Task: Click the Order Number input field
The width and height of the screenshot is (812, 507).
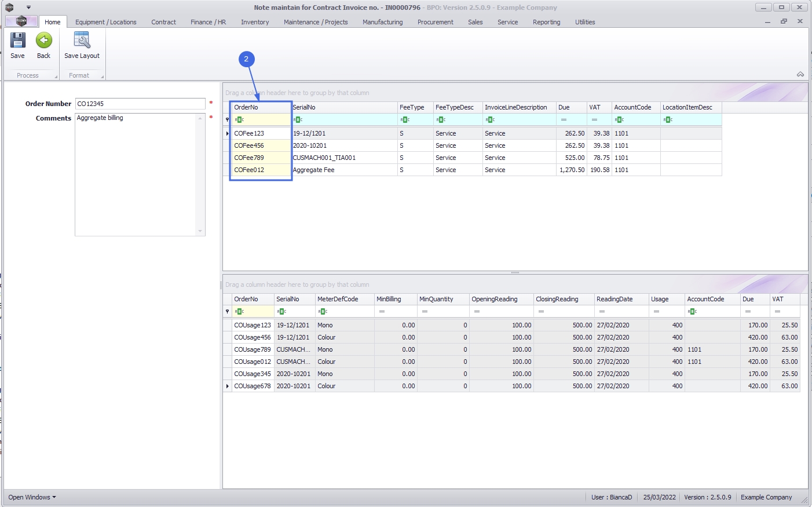Action: [140, 104]
